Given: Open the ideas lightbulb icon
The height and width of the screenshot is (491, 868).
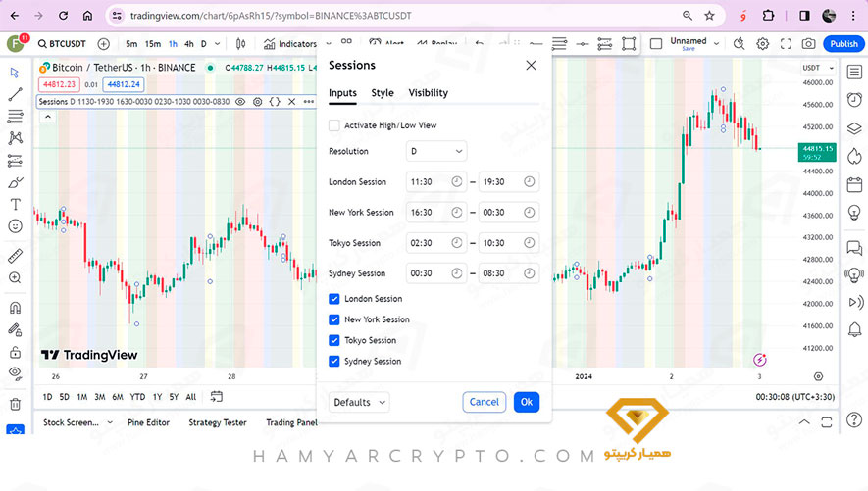Looking at the screenshot, I should click(x=854, y=213).
